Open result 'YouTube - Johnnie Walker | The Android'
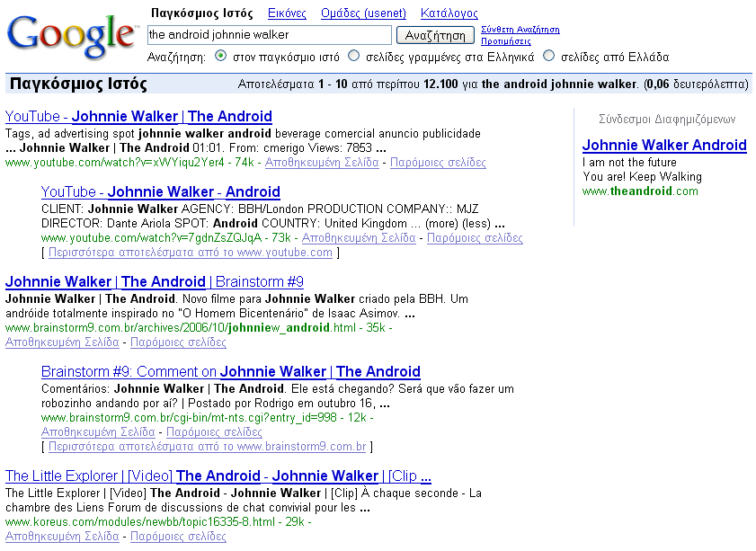756x551 pixels. click(138, 116)
